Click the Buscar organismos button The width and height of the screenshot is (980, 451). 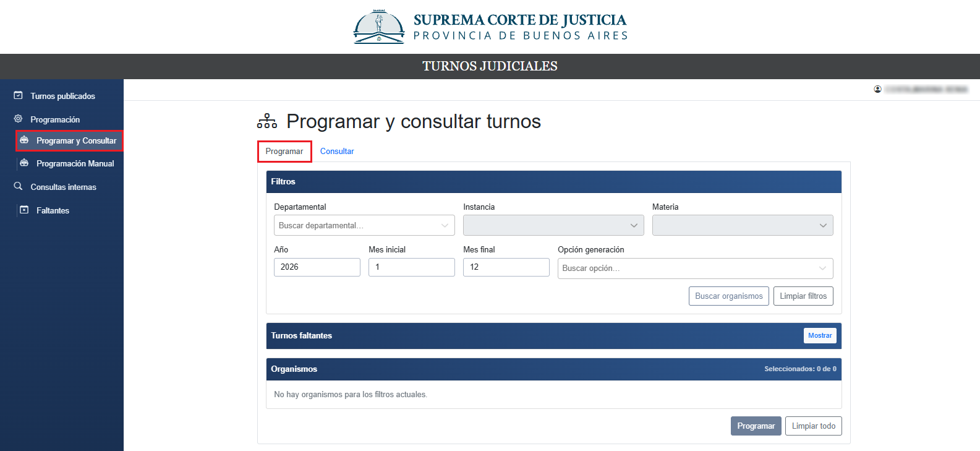tap(729, 296)
